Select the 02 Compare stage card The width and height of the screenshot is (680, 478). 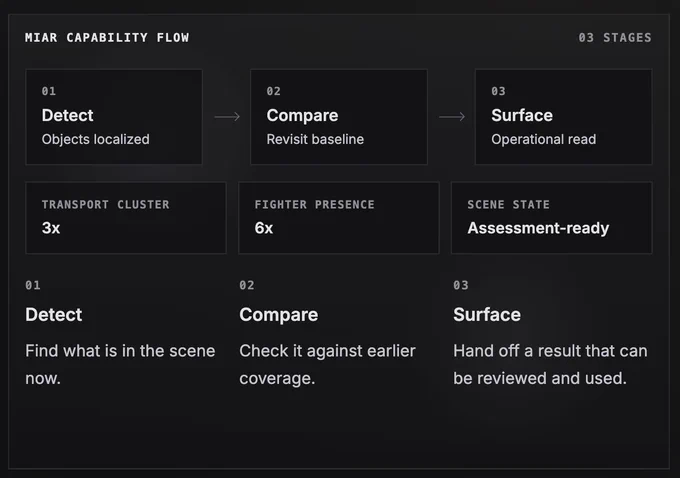click(339, 117)
